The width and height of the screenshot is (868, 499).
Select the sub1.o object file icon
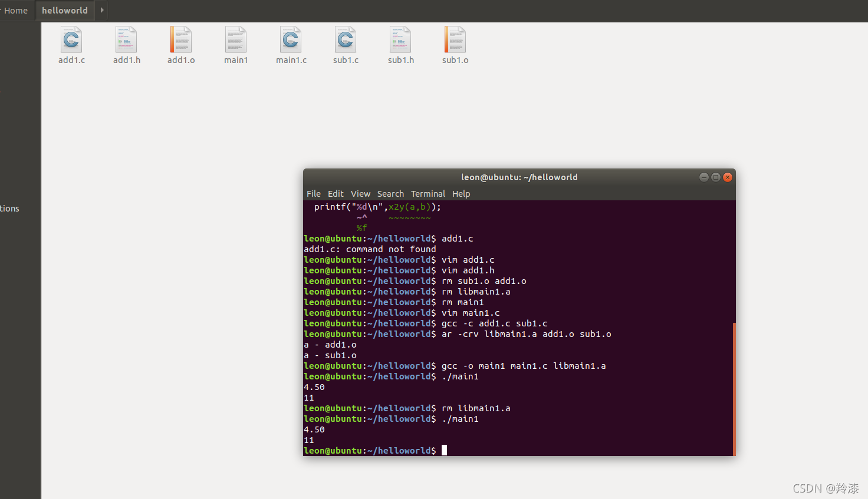coord(455,40)
